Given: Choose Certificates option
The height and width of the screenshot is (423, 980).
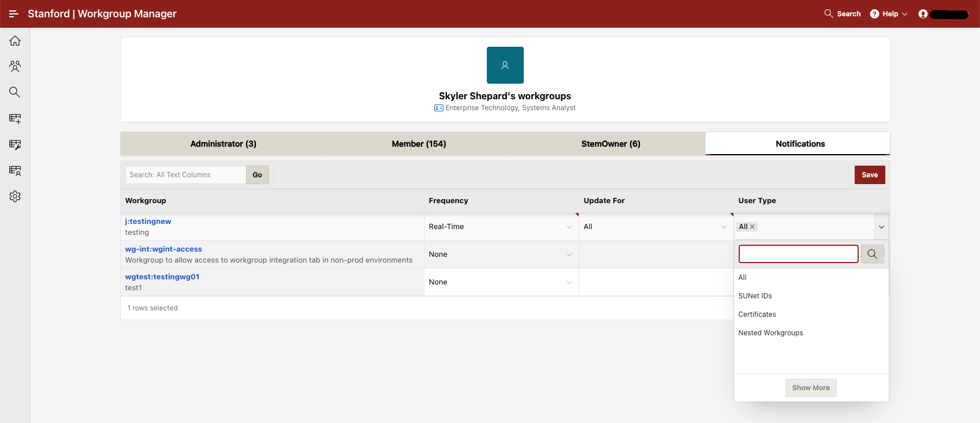Looking at the screenshot, I should (811, 315).
